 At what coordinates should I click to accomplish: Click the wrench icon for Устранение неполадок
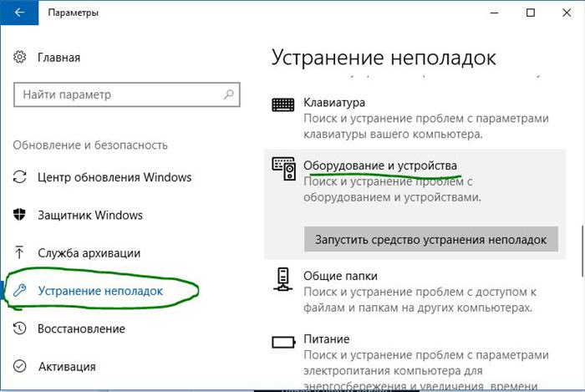tap(19, 290)
